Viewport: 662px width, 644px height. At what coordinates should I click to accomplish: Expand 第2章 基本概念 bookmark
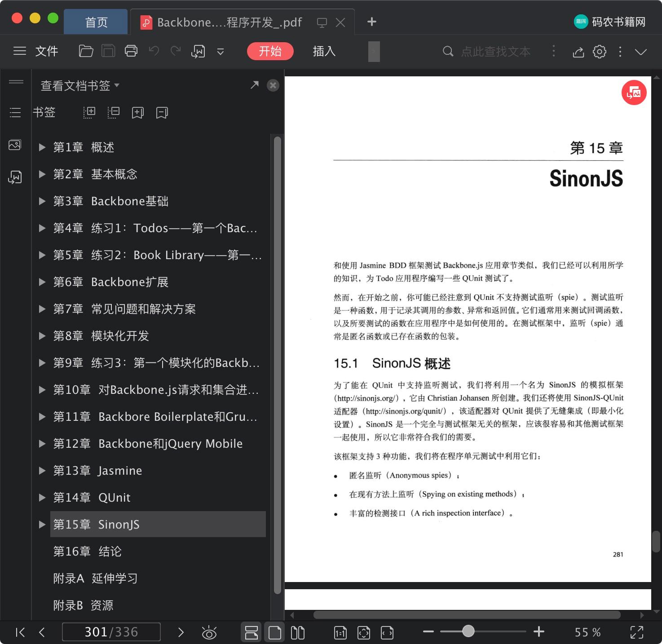point(42,174)
